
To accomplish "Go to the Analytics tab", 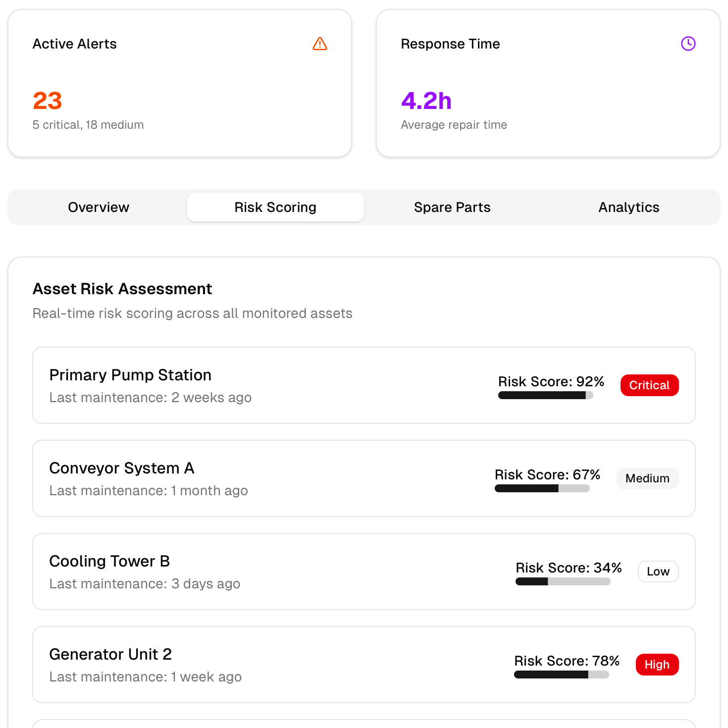I will 629,207.
